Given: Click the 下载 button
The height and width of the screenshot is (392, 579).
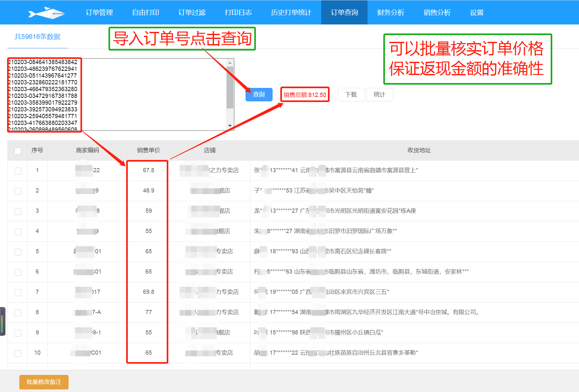Looking at the screenshot, I should tap(351, 95).
